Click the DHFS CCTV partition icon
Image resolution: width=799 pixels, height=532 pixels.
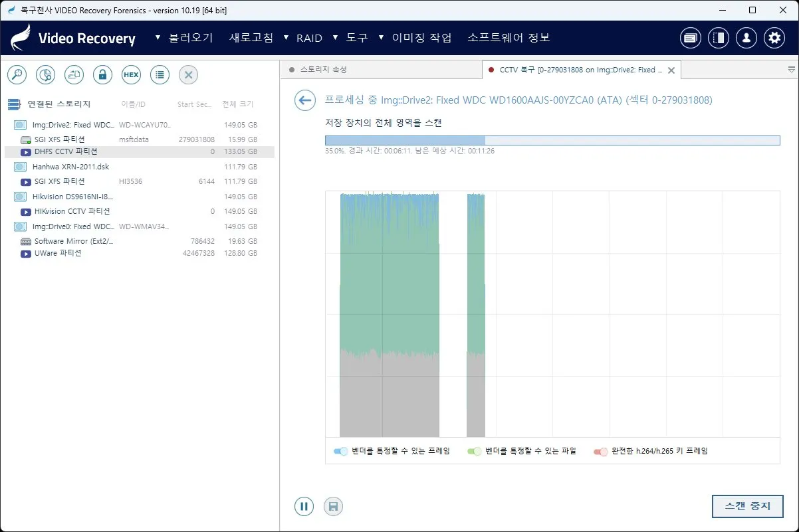pyautogui.click(x=26, y=152)
